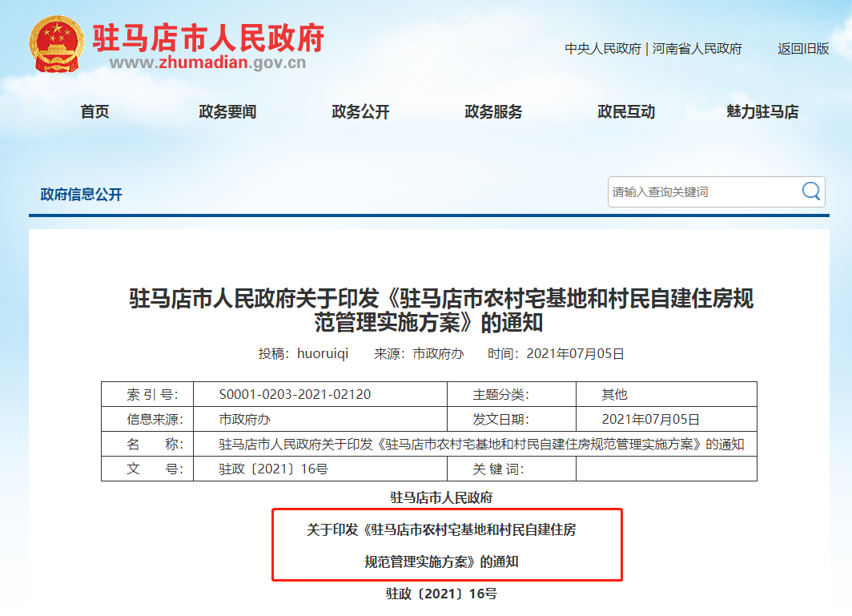Click the 关键词 label cell

pyautogui.click(x=512, y=469)
